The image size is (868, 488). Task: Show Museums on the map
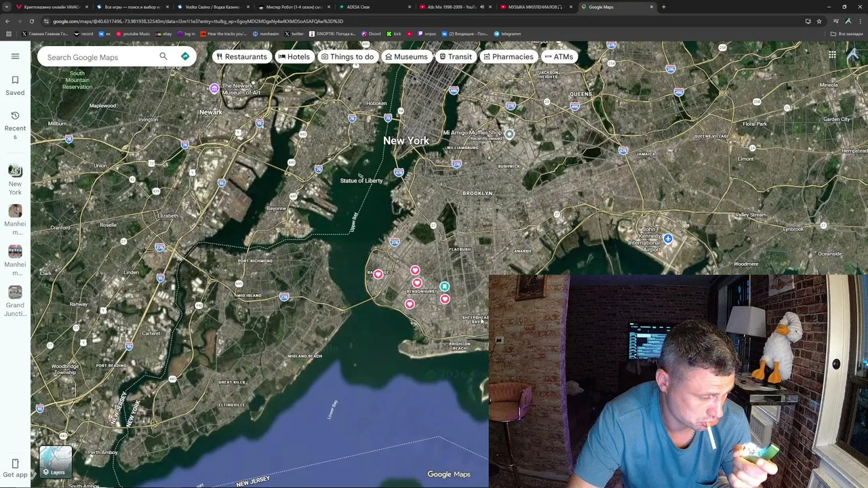click(x=406, y=57)
